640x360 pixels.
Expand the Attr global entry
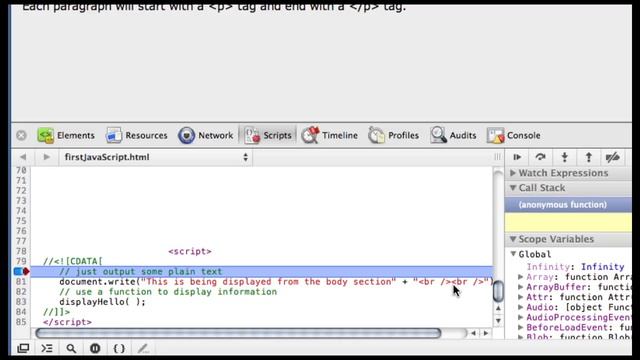coord(520,297)
